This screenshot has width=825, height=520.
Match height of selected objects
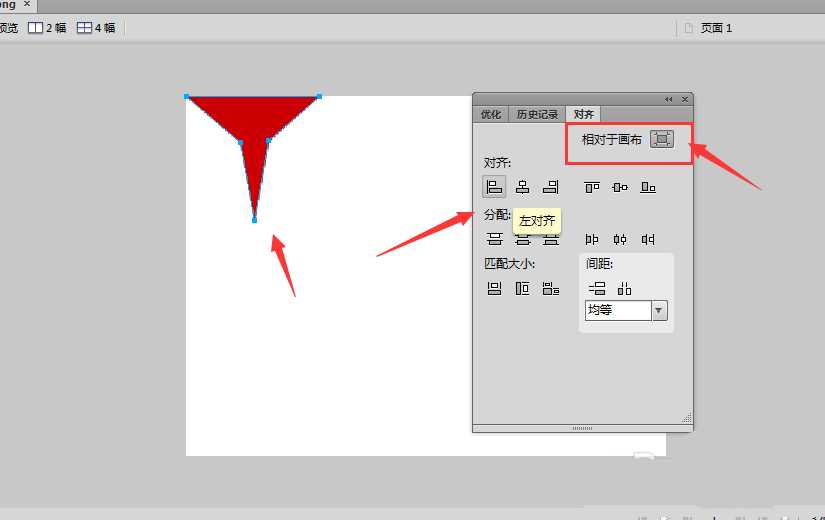point(522,289)
